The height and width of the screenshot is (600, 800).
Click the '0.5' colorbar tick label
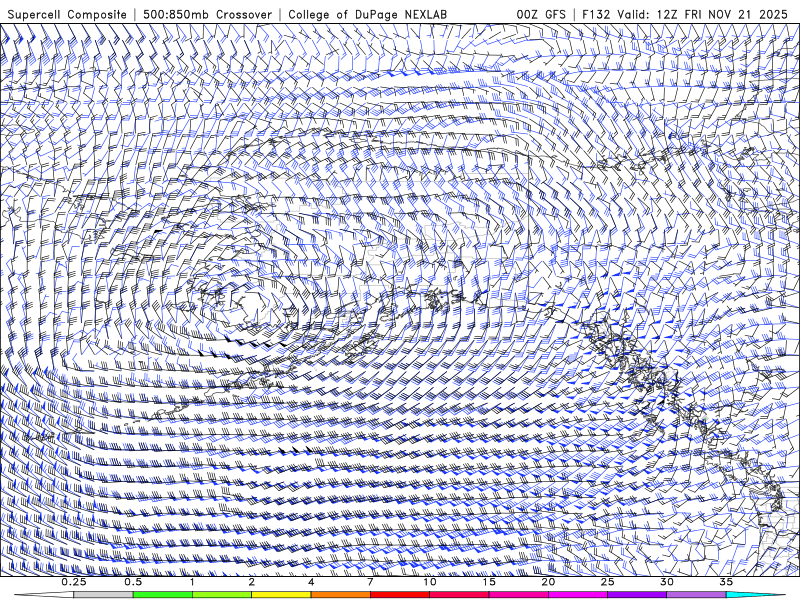[133, 582]
